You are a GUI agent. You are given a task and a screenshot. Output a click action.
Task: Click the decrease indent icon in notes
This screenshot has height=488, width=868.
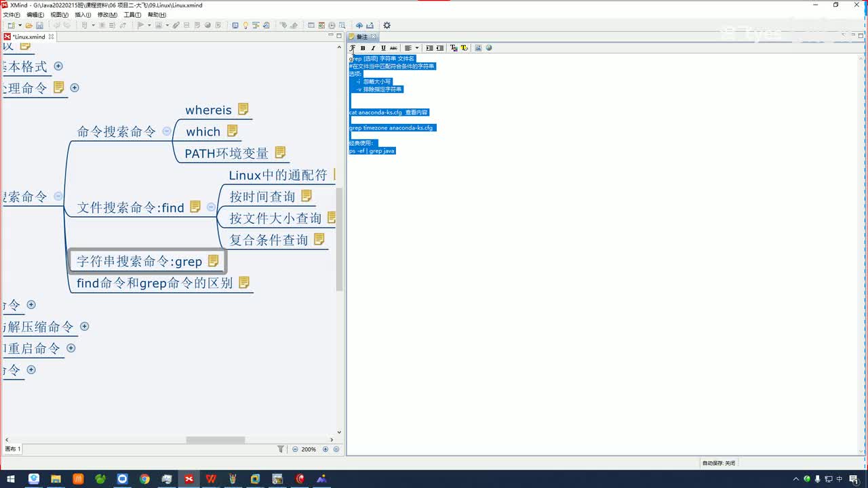click(x=440, y=48)
